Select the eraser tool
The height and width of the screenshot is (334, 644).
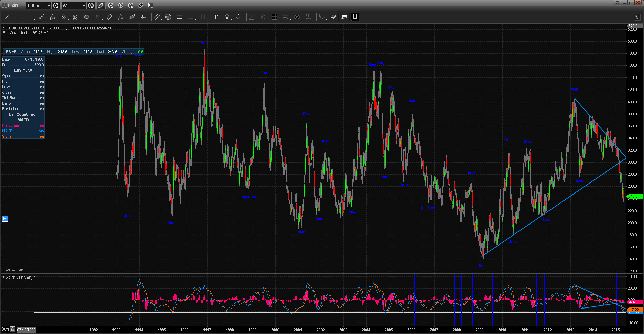click(x=333, y=17)
